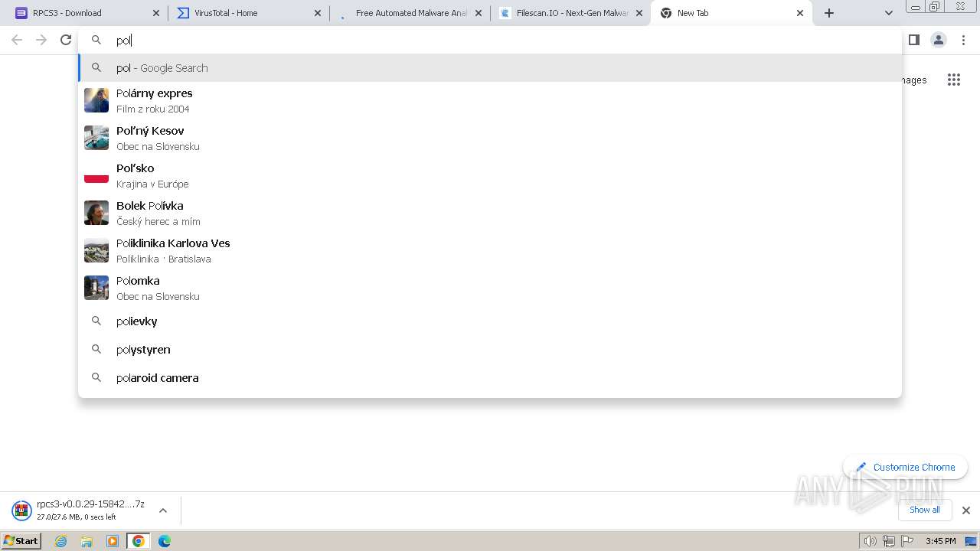
Task: Click the magnifier icon beside polievky
Action: click(x=96, y=321)
